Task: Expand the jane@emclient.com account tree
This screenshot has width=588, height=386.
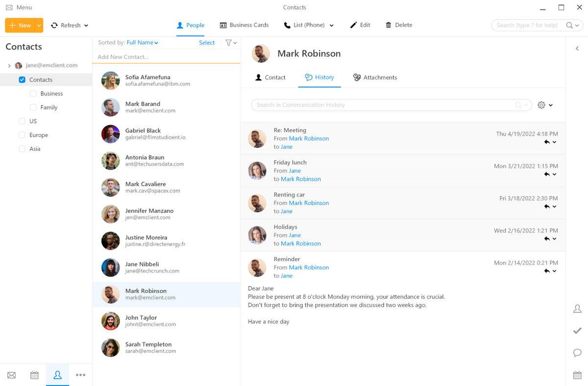Action: [9, 66]
